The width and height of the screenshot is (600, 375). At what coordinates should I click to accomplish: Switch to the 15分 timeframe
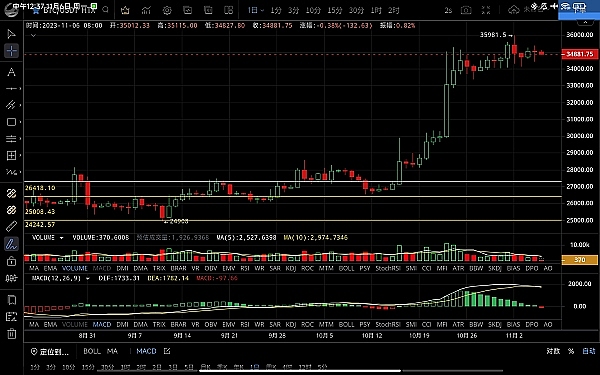[334, 10]
